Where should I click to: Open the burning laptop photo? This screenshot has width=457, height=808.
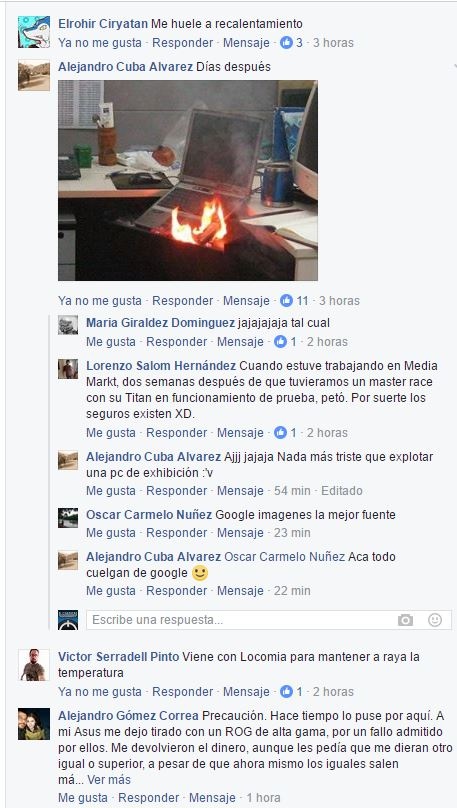(188, 180)
